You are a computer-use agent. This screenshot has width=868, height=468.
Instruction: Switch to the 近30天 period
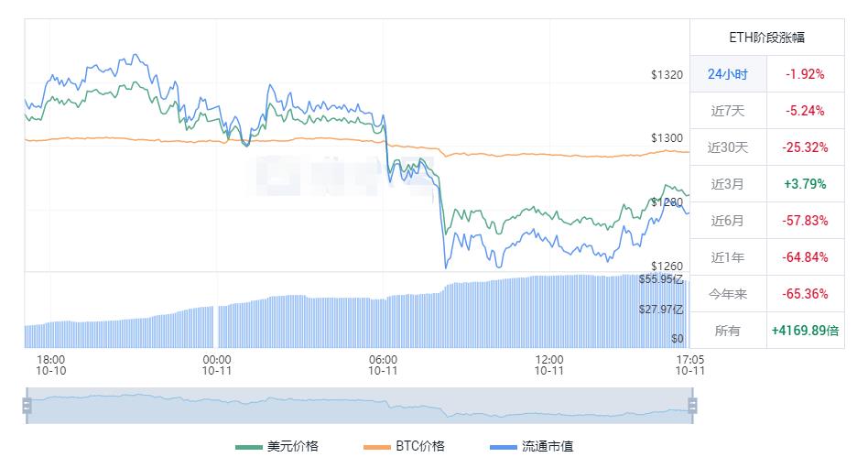(728, 147)
